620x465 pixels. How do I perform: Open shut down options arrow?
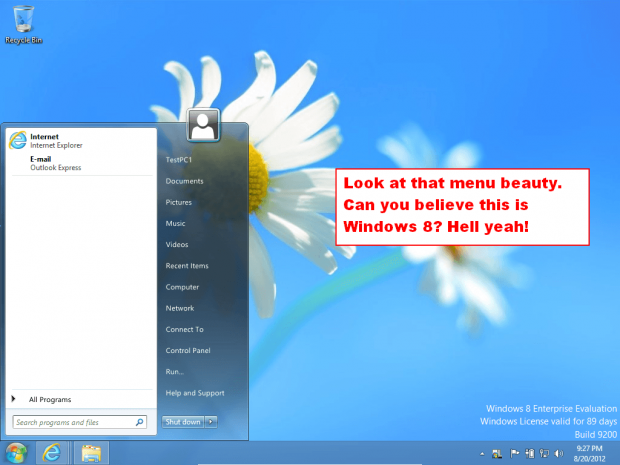[x=211, y=422]
